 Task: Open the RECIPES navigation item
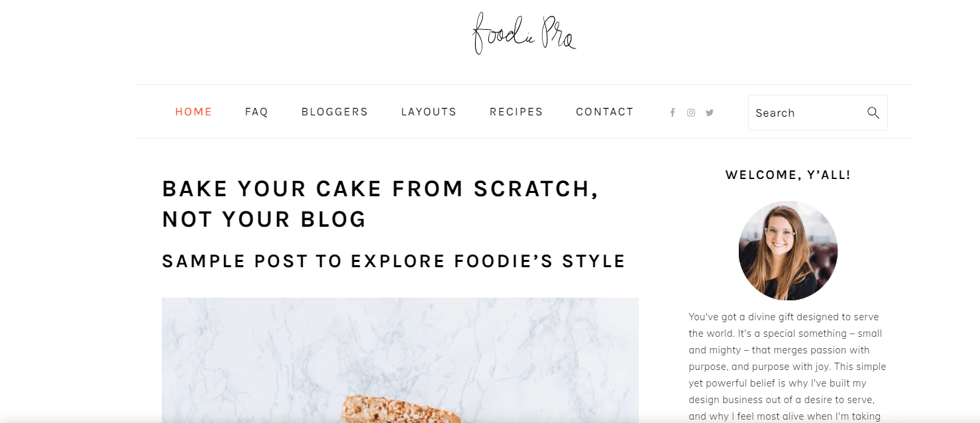point(516,112)
